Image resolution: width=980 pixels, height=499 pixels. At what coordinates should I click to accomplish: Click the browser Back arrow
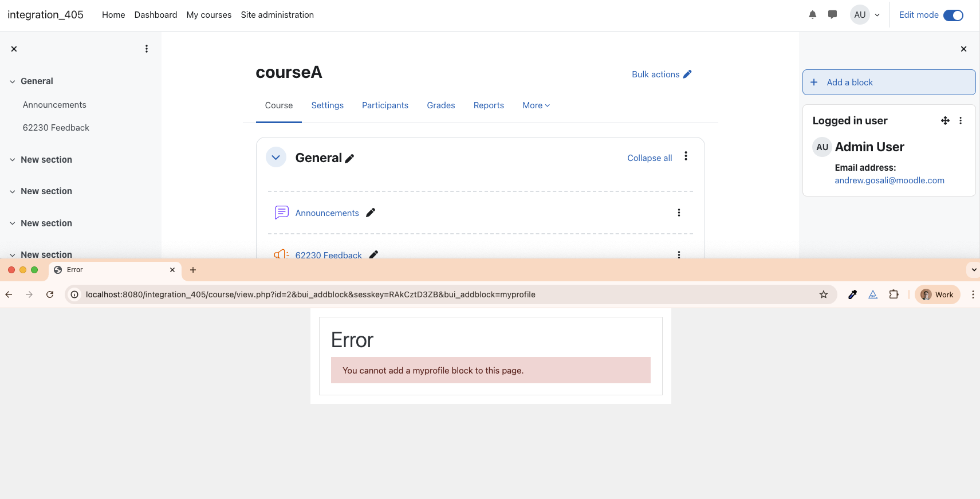click(x=9, y=294)
